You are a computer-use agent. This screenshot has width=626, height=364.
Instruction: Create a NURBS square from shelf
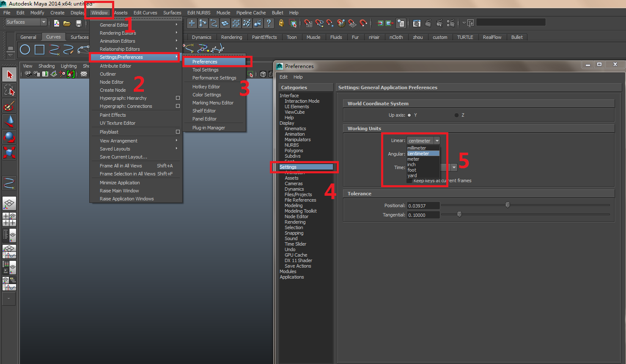[x=39, y=50]
